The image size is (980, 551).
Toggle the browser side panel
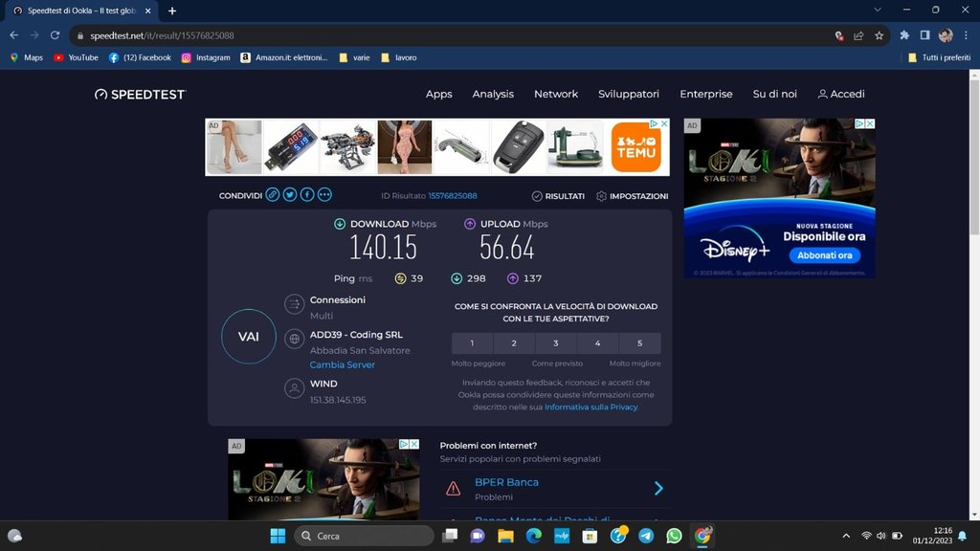point(925,35)
